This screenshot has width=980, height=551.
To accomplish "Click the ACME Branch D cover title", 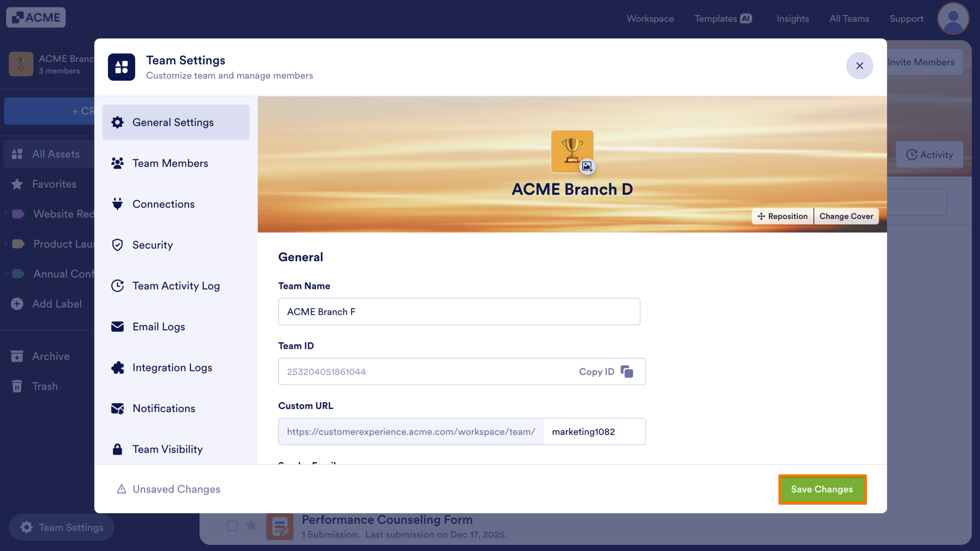I will coord(572,189).
